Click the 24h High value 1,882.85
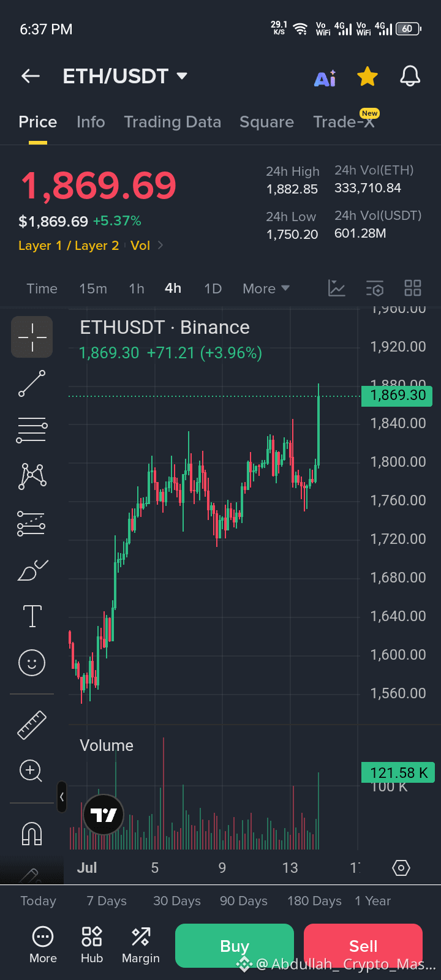The height and width of the screenshot is (980, 441). click(292, 189)
